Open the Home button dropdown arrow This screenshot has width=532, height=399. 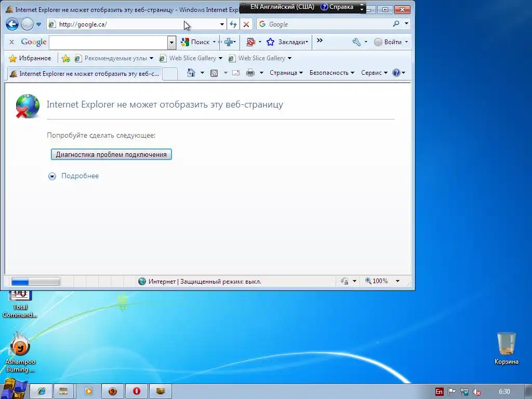click(202, 73)
